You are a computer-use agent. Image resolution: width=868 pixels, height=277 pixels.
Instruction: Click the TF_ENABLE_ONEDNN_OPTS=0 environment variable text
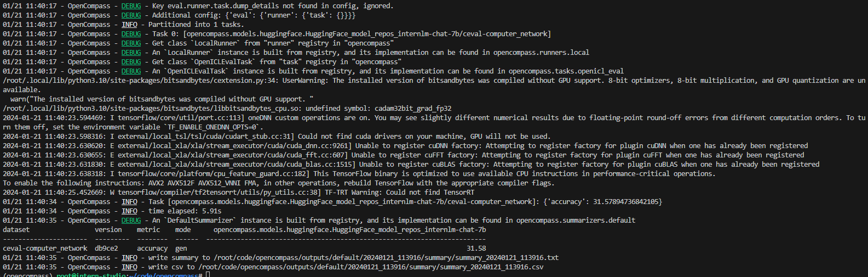tap(214, 127)
